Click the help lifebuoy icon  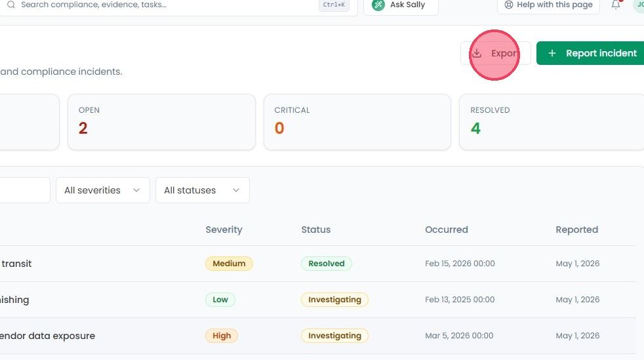coord(508,5)
